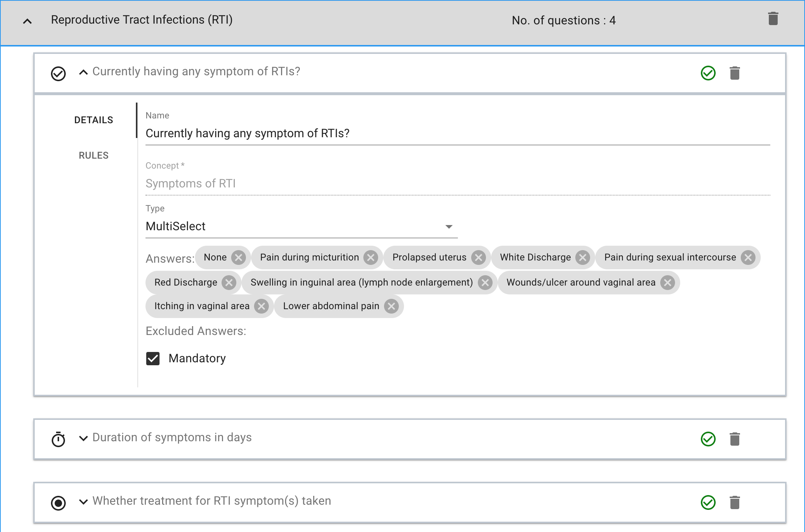Switch to the RULES tab

tap(93, 155)
